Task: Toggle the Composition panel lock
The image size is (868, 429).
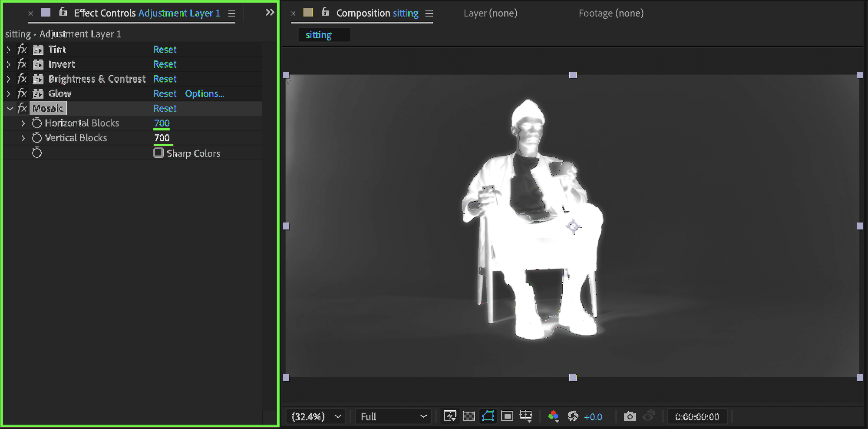Action: point(325,12)
